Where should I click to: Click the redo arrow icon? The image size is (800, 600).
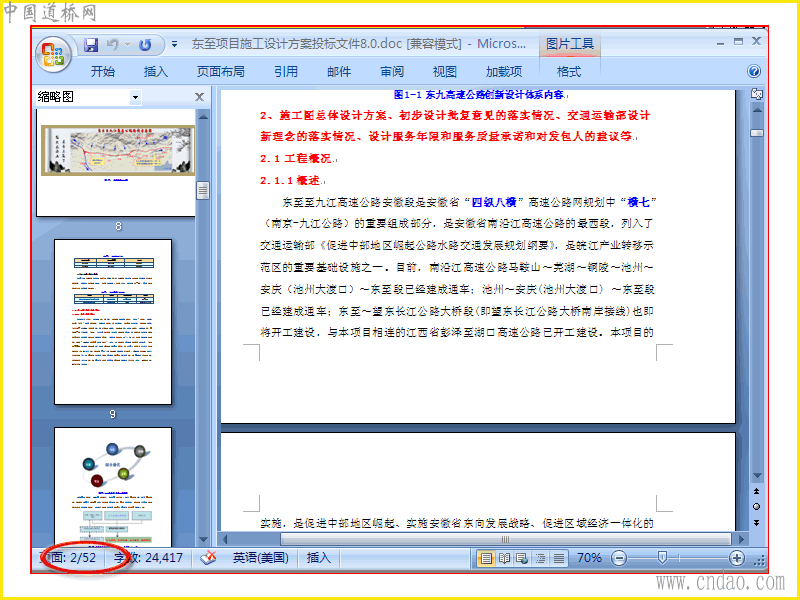point(145,45)
